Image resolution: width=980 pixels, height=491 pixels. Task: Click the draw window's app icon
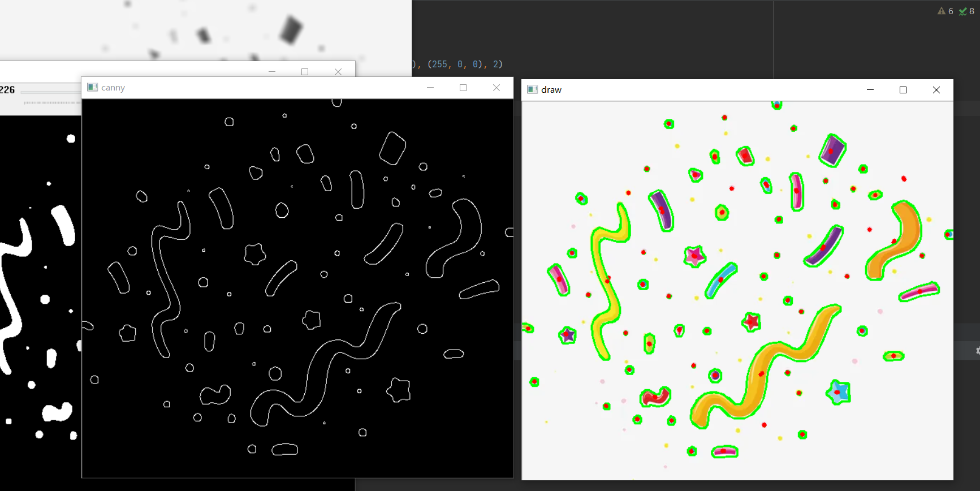(532, 89)
